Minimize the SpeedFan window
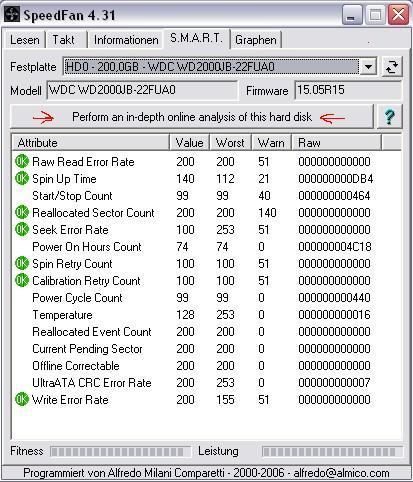This screenshot has width=413, height=482. tap(352, 15)
